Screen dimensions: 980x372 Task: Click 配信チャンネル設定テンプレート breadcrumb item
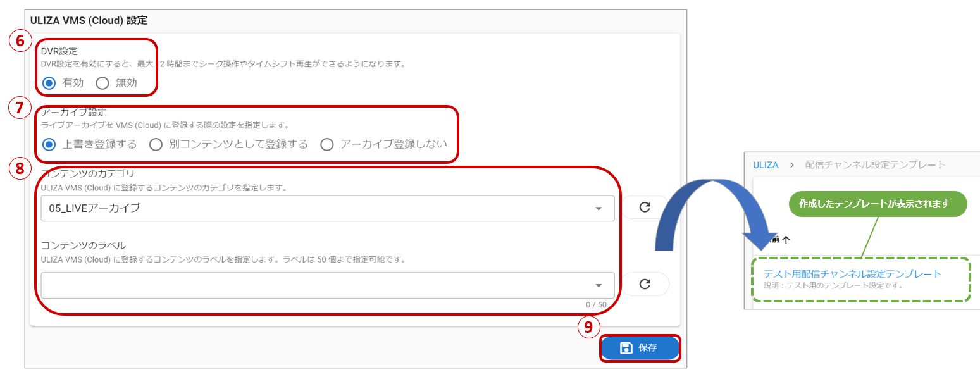point(875,164)
